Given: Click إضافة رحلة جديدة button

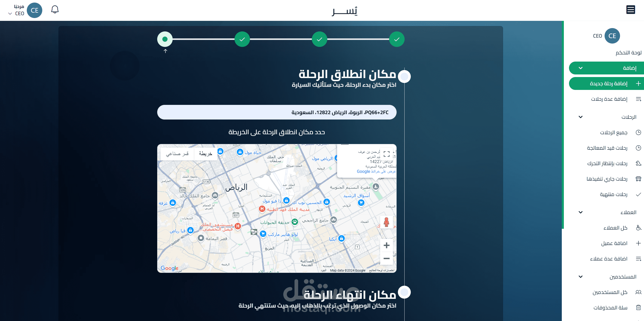Looking at the screenshot, I should (x=608, y=83).
